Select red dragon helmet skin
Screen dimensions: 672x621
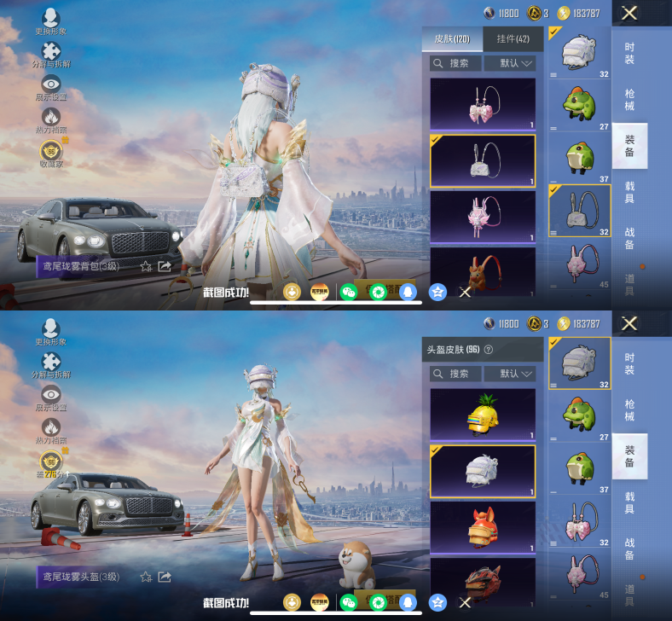point(483,583)
